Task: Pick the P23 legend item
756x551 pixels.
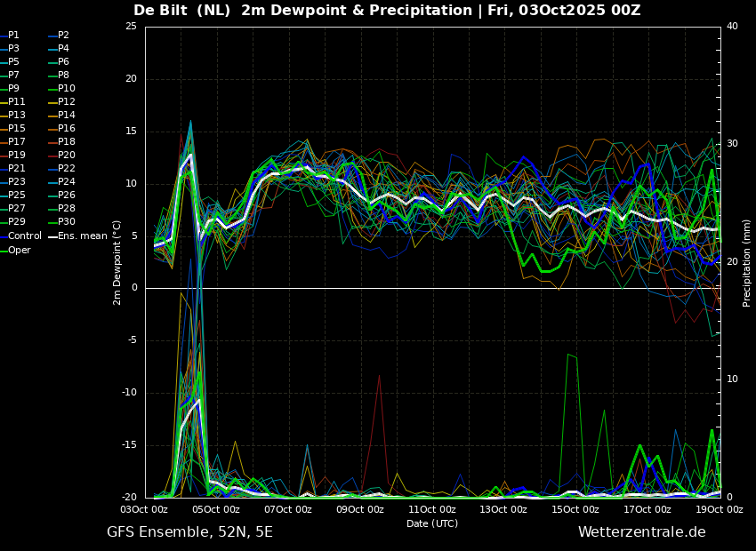Action: tap(12, 181)
